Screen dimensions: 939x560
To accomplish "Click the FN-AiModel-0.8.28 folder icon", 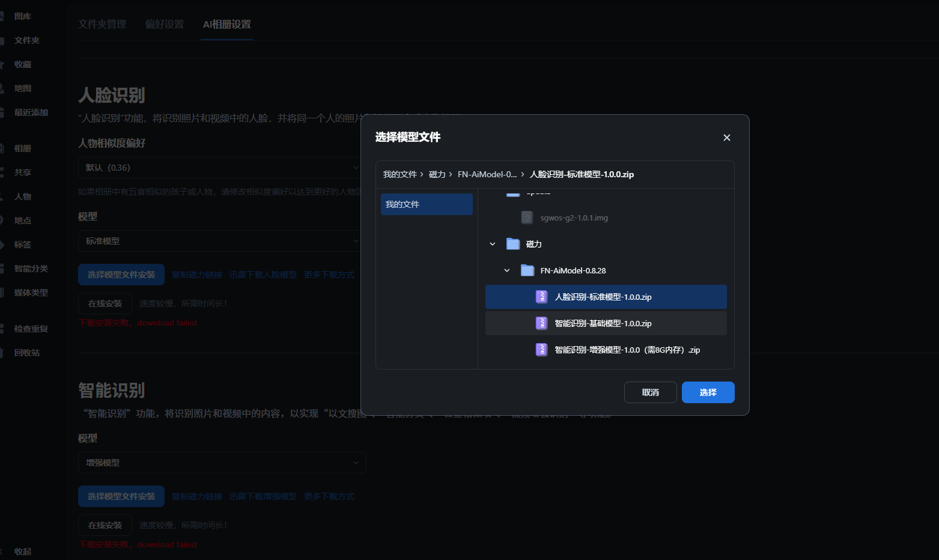I will [x=527, y=270].
